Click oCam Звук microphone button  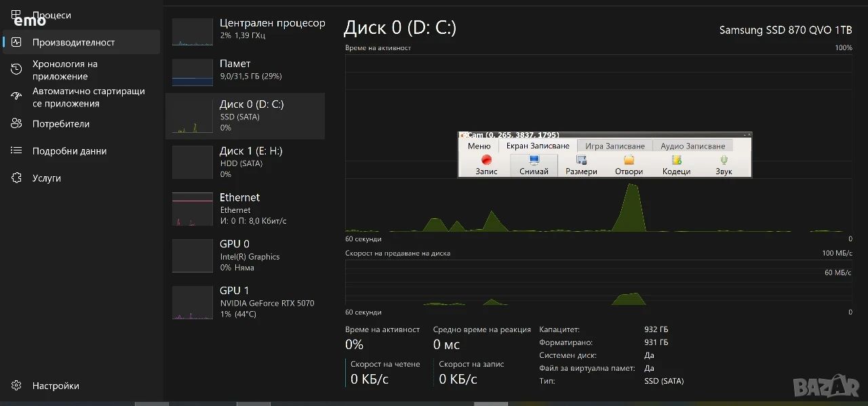(724, 165)
